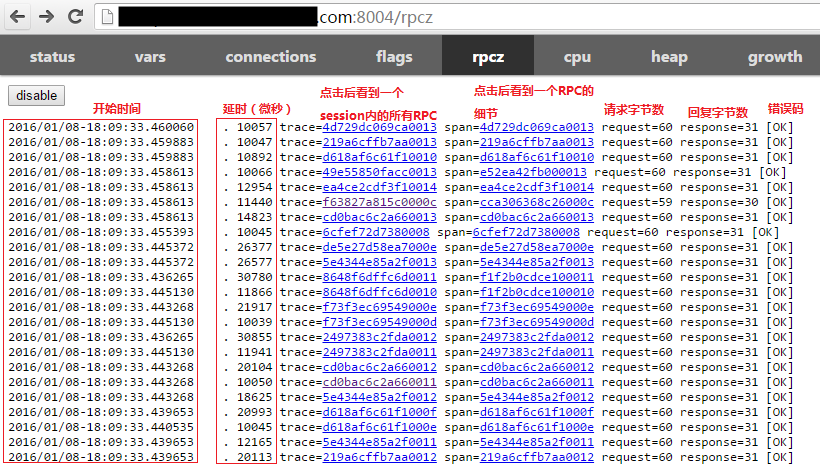Select the rpcz tab
This screenshot has height=465, width=820.
(x=488, y=57)
